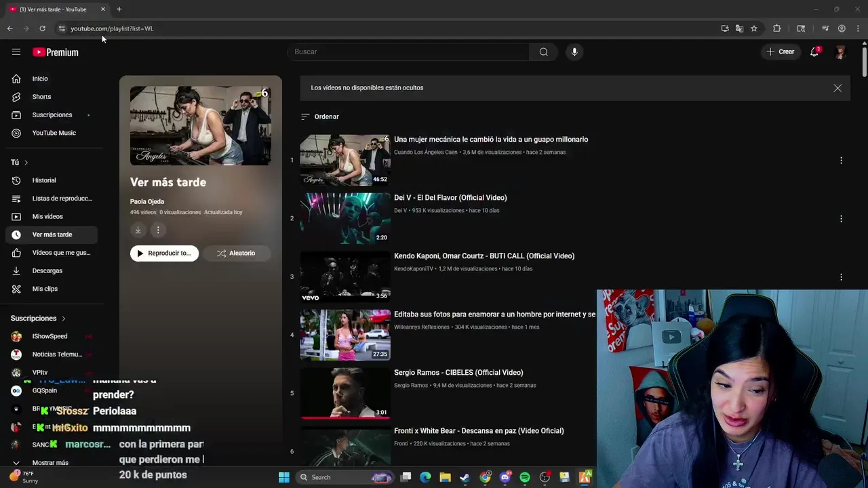Open Listas de reproducción in sidebar
Screen dimensions: 868x488
[x=52, y=199]
